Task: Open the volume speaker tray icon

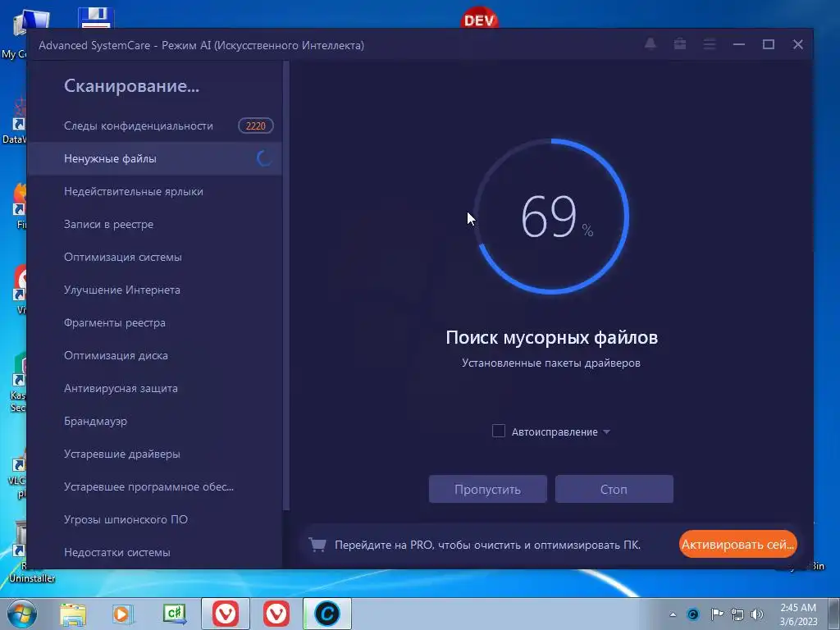Action: coord(757,614)
